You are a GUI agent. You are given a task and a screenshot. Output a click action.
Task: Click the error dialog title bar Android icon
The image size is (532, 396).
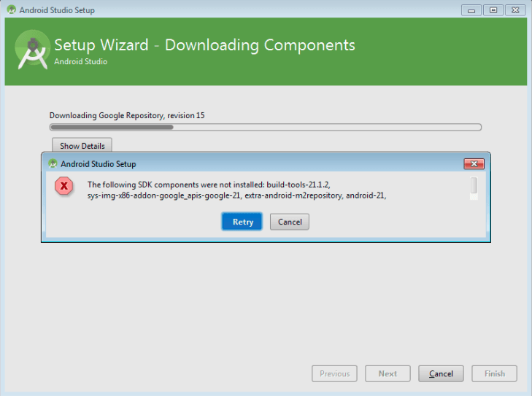click(53, 164)
